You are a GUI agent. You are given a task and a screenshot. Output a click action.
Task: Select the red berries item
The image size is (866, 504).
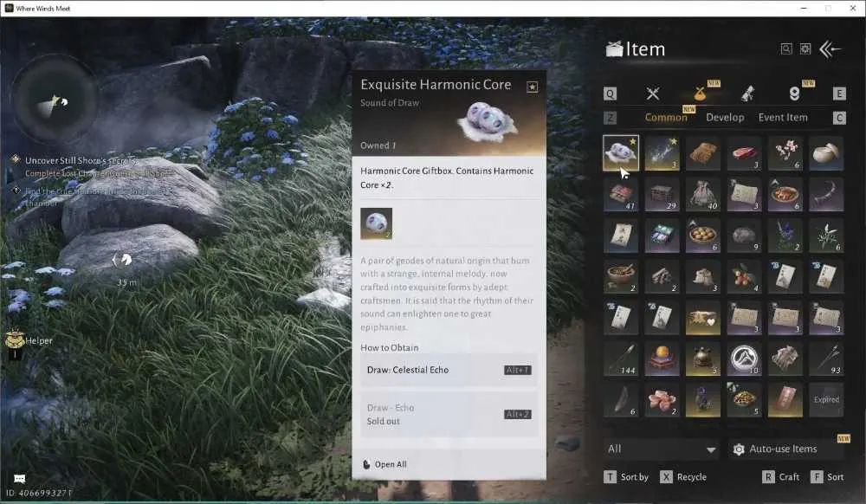click(x=744, y=276)
